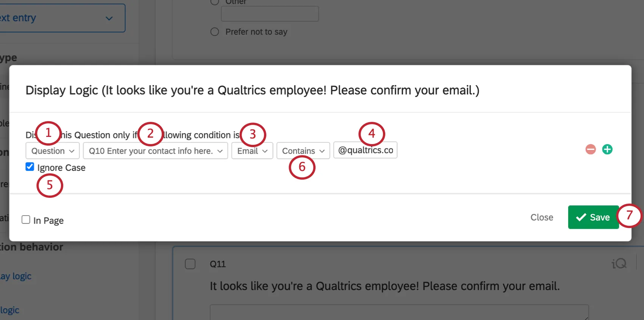Viewport: 644px width, 320px height.
Task: Save the display logic condition
Action: pos(593,217)
